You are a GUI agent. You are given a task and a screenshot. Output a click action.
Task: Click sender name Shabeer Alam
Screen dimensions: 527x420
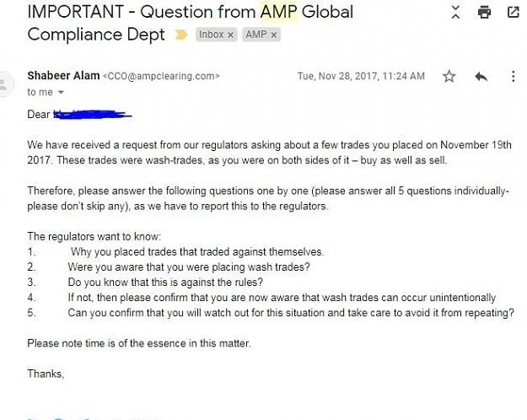pos(63,76)
